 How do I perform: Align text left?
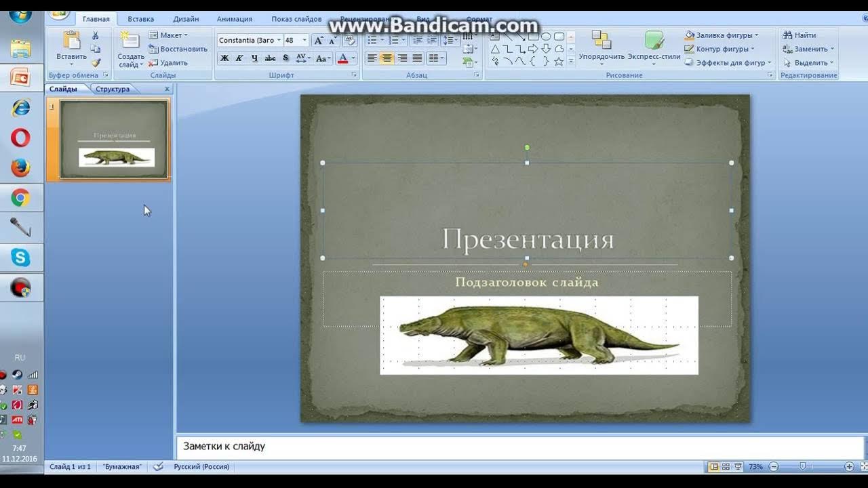point(372,58)
